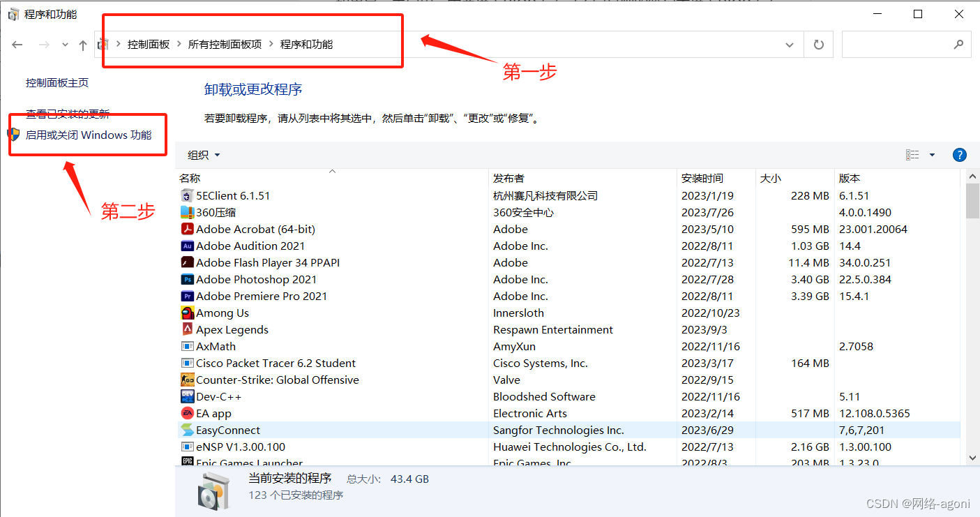Click scrollbar up arrow
This screenshot has width=980, height=517.
(x=972, y=177)
